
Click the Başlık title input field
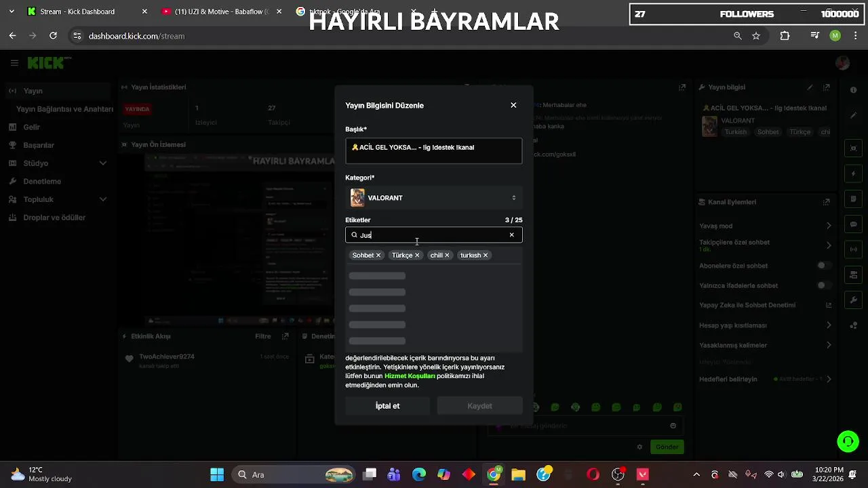(433, 151)
